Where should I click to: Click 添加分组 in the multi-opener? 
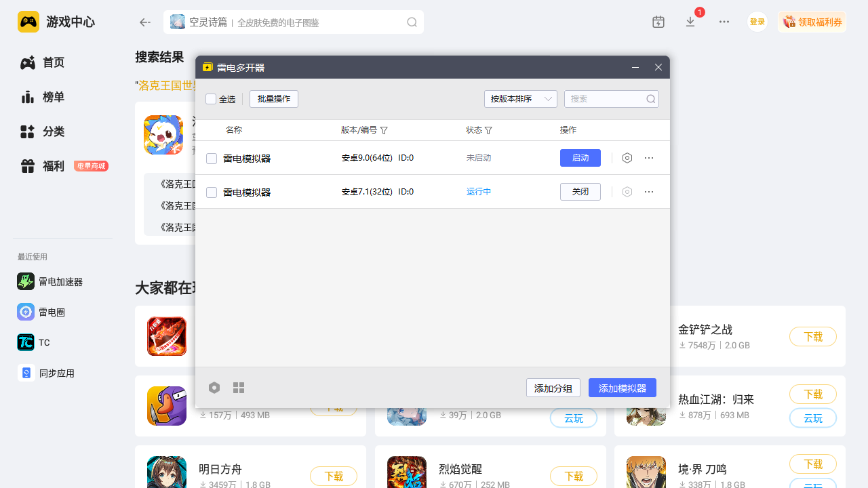[x=553, y=388]
